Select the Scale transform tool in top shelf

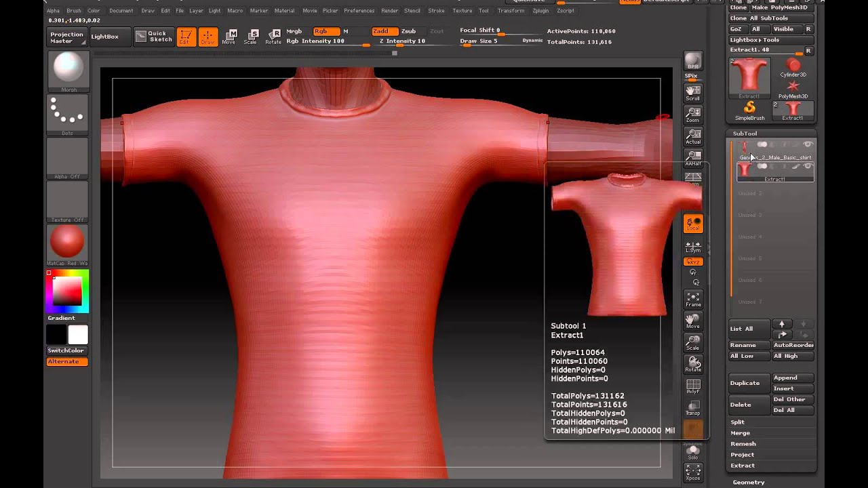click(x=250, y=37)
